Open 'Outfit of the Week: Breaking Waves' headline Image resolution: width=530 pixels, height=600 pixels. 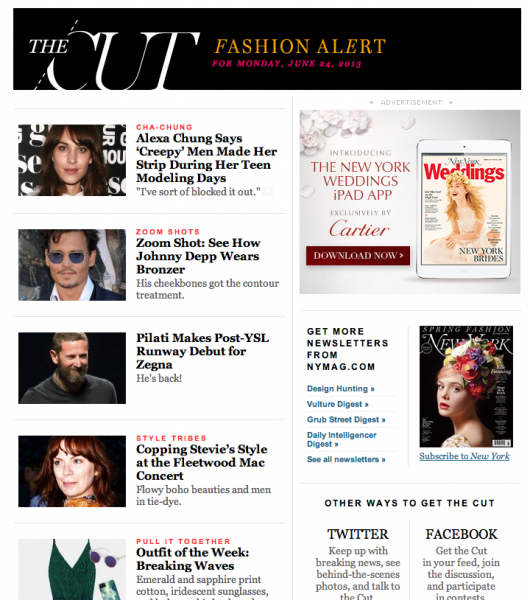[192, 559]
